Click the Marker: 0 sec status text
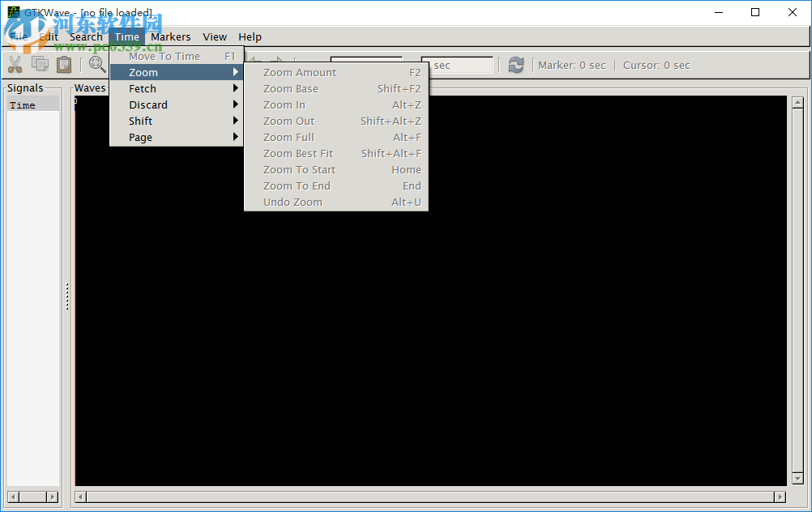The width and height of the screenshot is (812, 512). 571,66
